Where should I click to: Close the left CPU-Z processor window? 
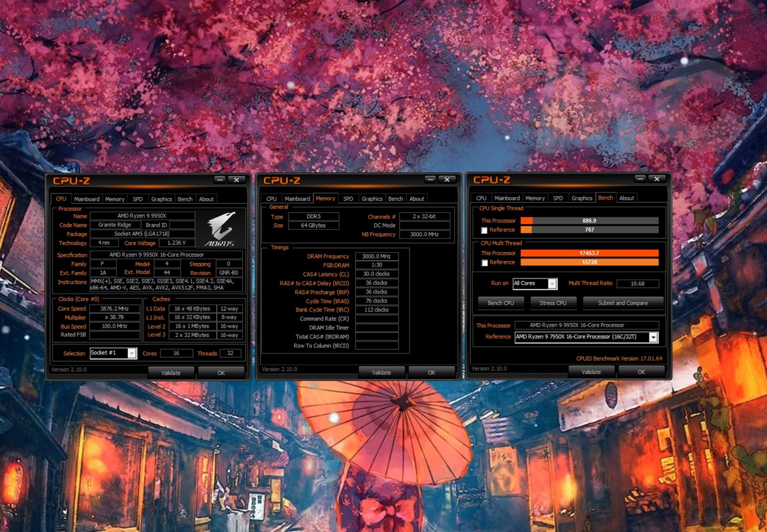coord(236,180)
